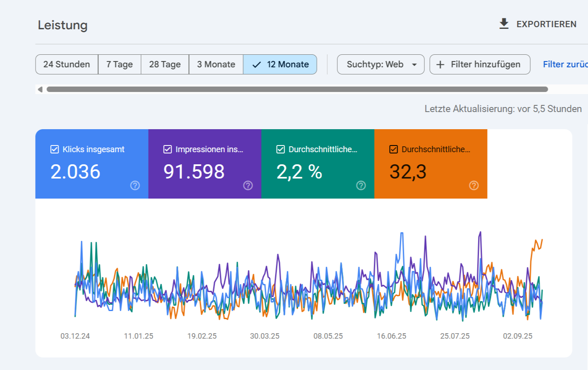Viewport: 588px width, 370px height.
Task: Toggle the green Durchschnittliche CTR checkbox
Action: point(280,149)
